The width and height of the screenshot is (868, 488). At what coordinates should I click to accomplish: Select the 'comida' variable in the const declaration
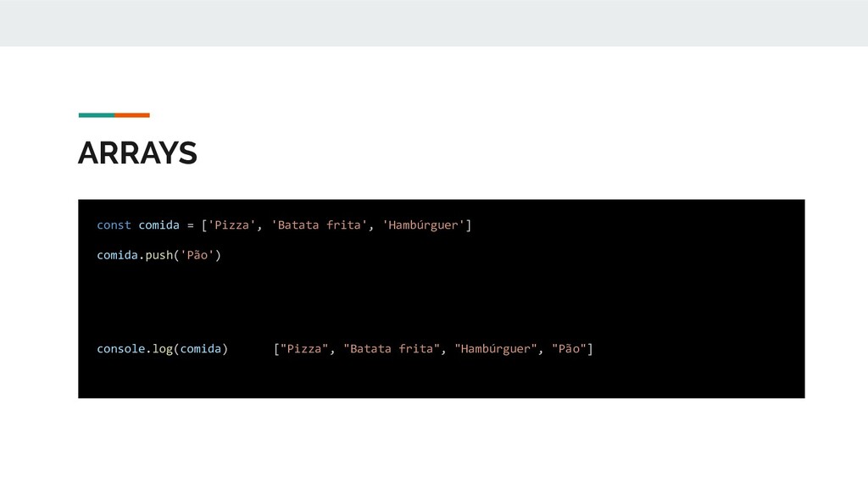coord(159,225)
